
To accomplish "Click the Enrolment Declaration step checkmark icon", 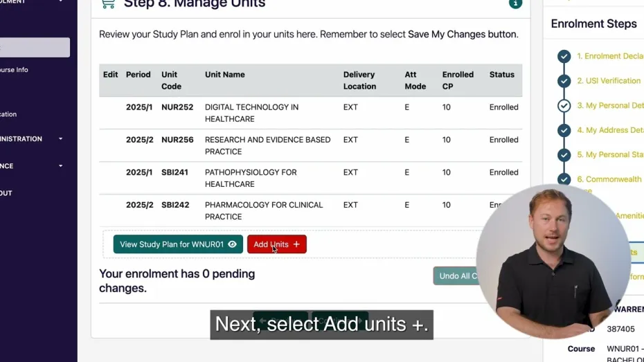I will pos(564,57).
